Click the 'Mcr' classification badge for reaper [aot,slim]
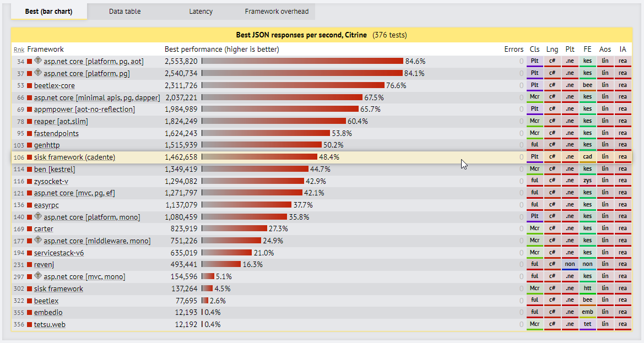The width and height of the screenshot is (644, 343). point(534,121)
